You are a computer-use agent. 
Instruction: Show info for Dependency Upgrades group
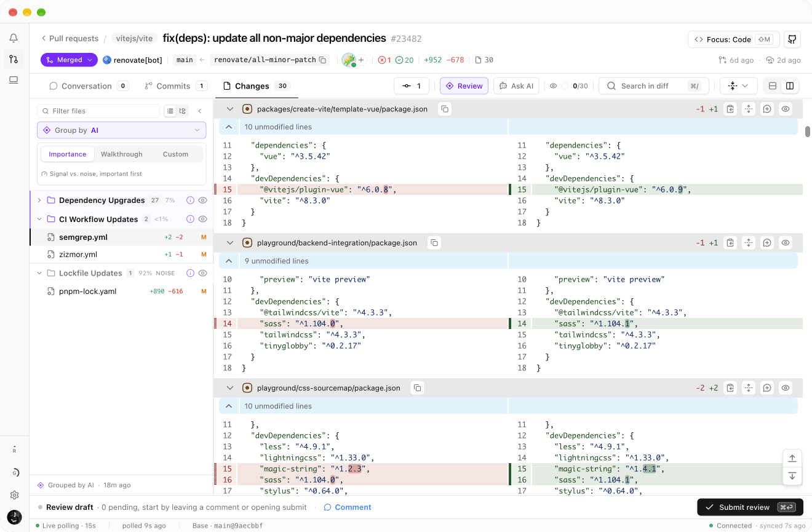190,200
